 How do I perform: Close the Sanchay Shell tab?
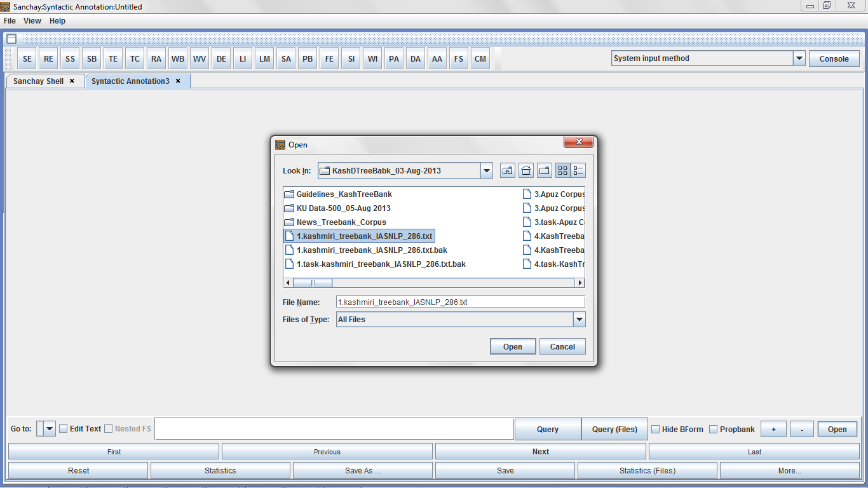click(x=72, y=81)
